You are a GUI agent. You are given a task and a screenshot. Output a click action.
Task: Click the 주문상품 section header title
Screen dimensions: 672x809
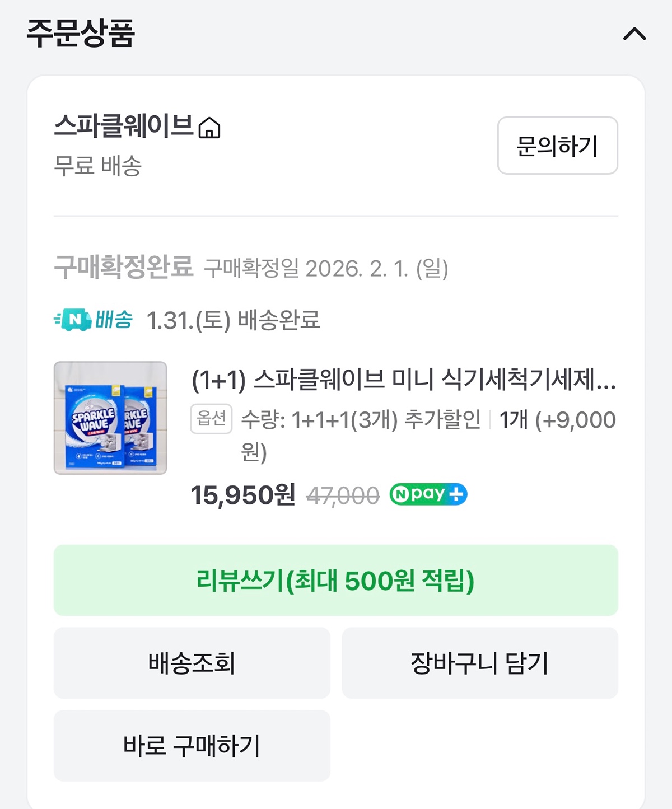[x=81, y=34]
